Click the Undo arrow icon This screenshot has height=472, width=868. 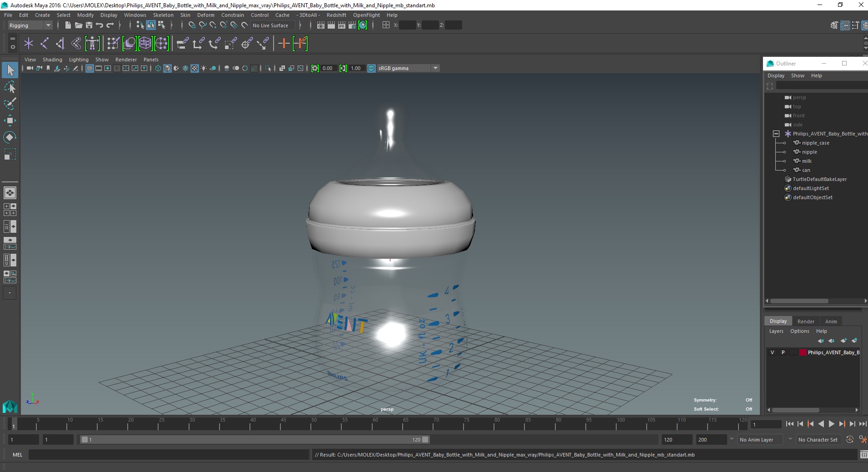[99, 25]
